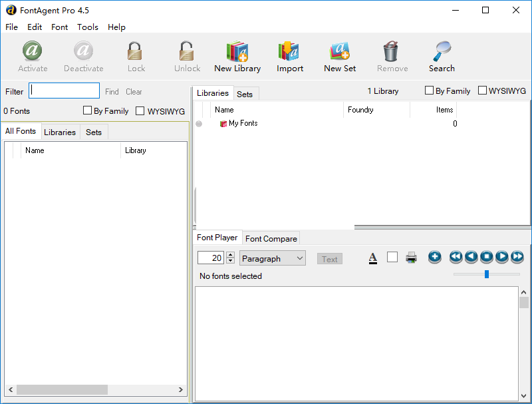
Task: Skip to last font with fast-forward button
Action: point(517,257)
